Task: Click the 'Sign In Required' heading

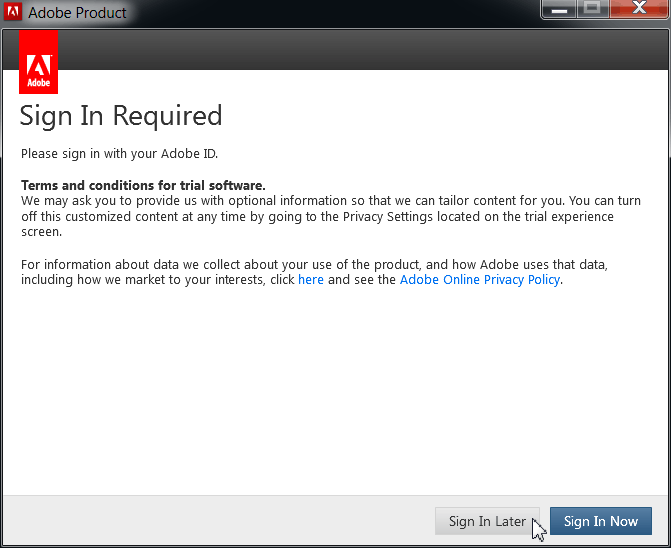Action: [121, 116]
